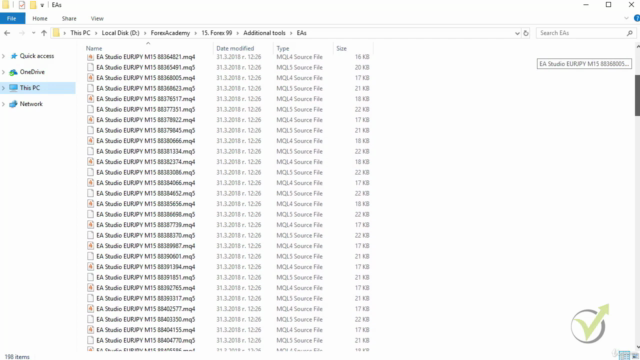
Task: Select This PC in the navigation pane
Action: coord(30,88)
